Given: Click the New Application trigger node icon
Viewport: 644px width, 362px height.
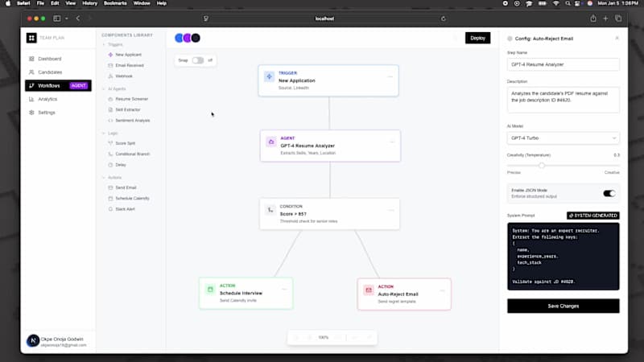Looking at the screenshot, I should pyautogui.click(x=270, y=76).
